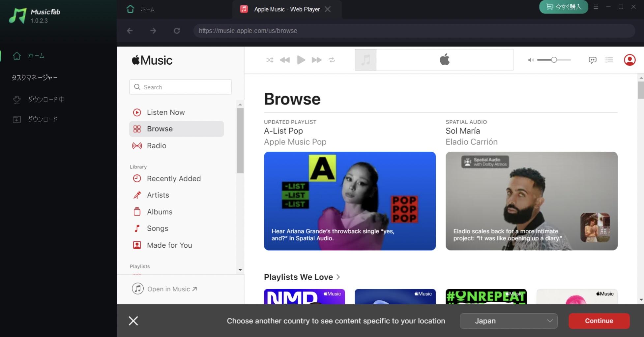Viewport: 644px width, 337px height.
Task: Click the Songs music note icon
Action: (x=137, y=229)
